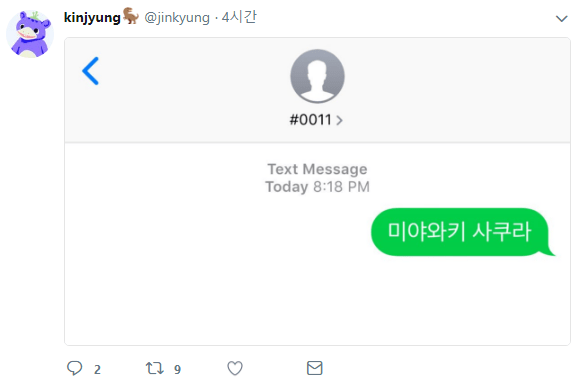The image size is (580, 386).
Task: Open the kinjyung display name link
Action: click(92, 17)
